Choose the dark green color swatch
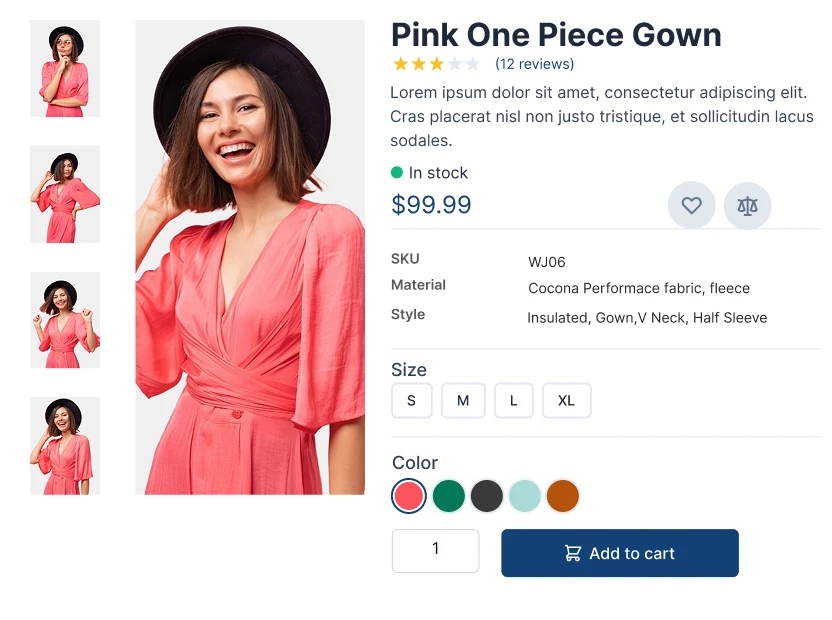Screen dimensions: 832x620 [448, 496]
